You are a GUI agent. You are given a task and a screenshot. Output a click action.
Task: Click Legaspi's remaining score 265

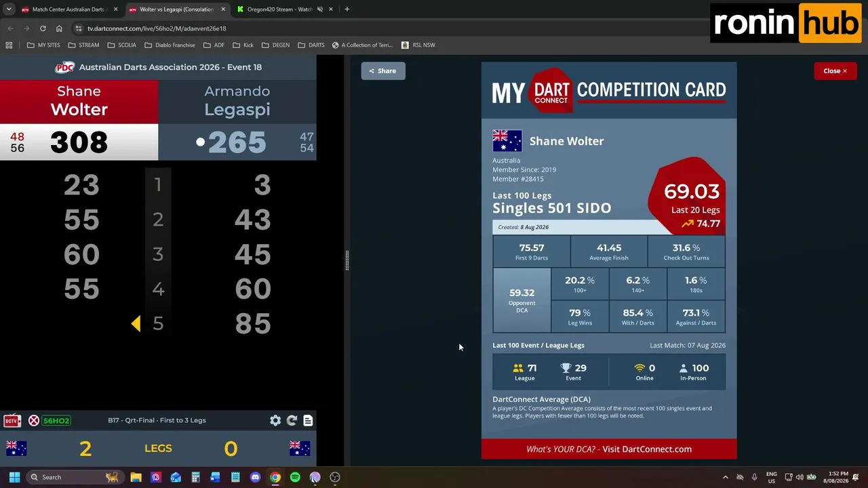click(237, 142)
